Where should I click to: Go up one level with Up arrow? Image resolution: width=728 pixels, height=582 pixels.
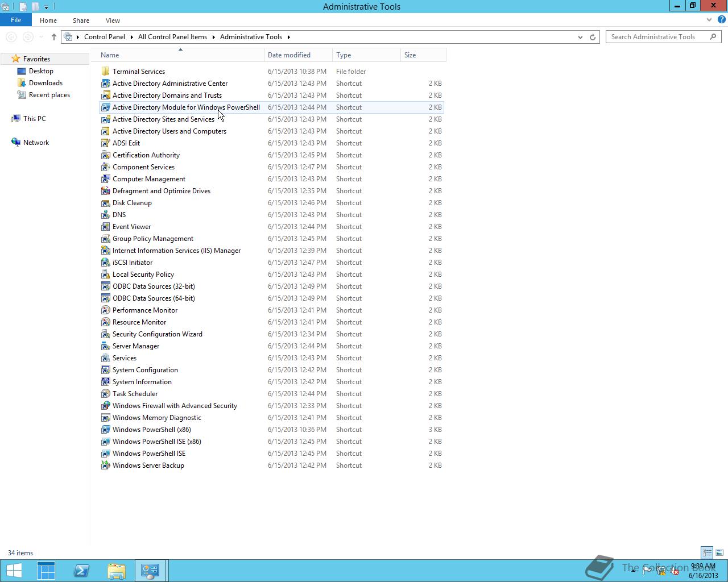tap(54, 37)
